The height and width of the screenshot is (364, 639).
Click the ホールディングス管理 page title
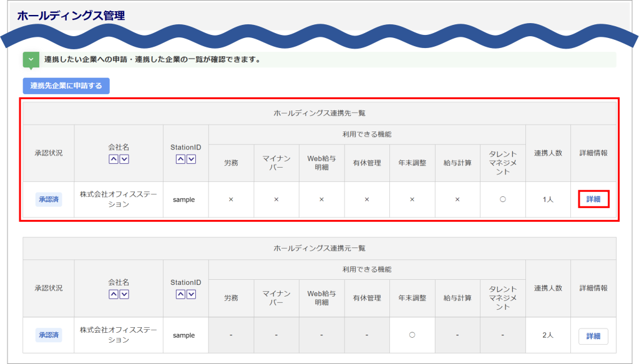[71, 16]
